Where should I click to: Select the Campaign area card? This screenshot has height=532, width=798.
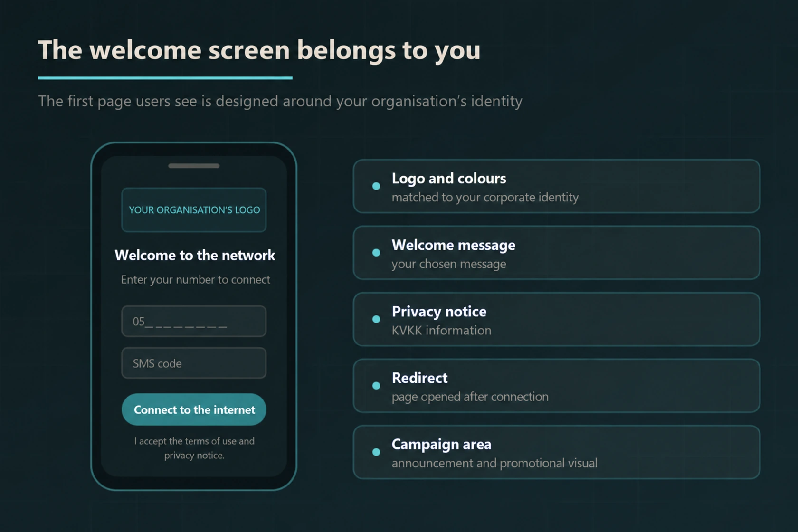pyautogui.click(x=557, y=452)
